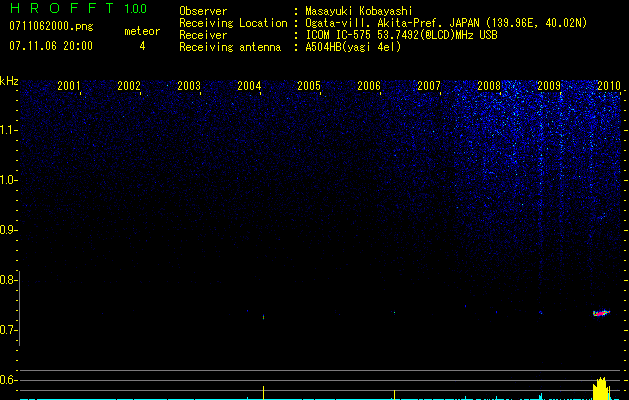629x400 pixels.
Task: Click the "Observer" field label
Action: click(x=203, y=11)
